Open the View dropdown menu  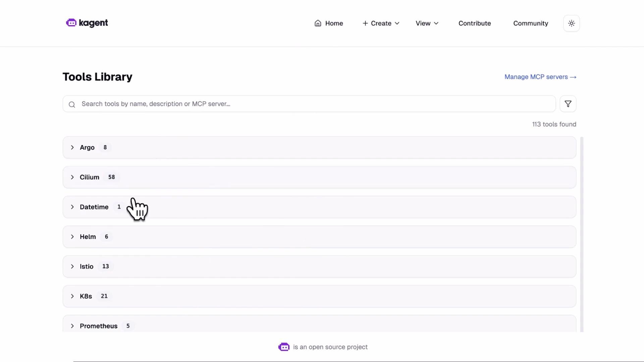coord(427,23)
